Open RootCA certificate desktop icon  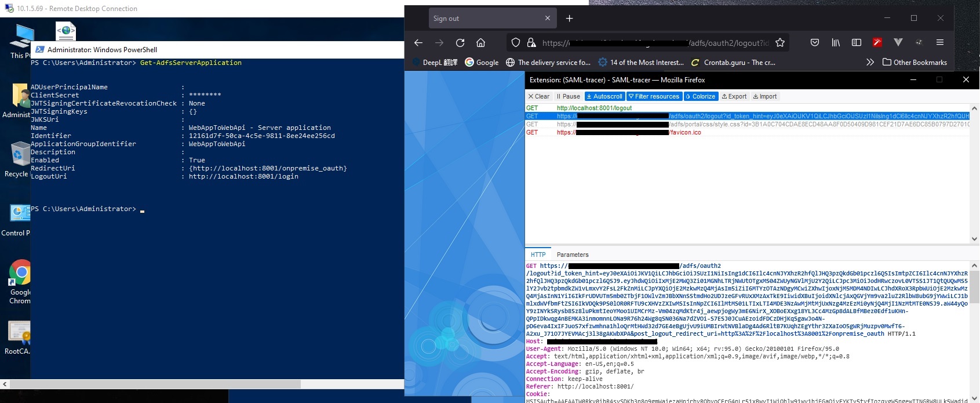19,337
